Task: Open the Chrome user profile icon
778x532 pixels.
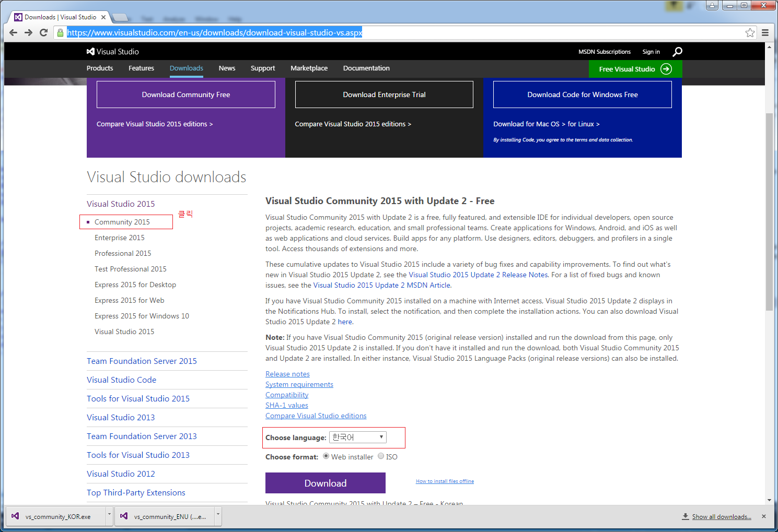Action: [x=712, y=5]
